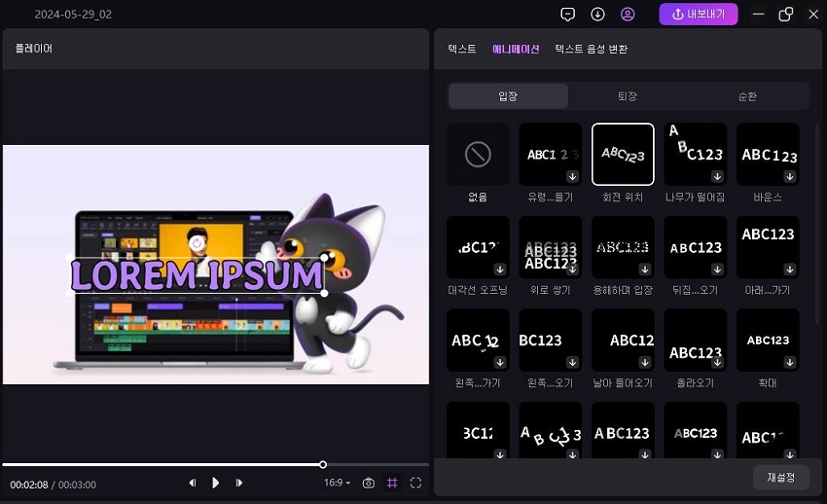Download the 용해하며 입장 preset via arrow icon
827x504 pixels.
tap(645, 270)
